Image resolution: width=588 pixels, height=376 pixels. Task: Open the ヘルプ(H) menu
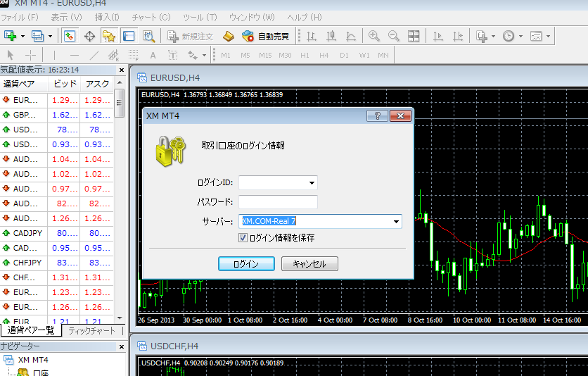pyautogui.click(x=305, y=18)
